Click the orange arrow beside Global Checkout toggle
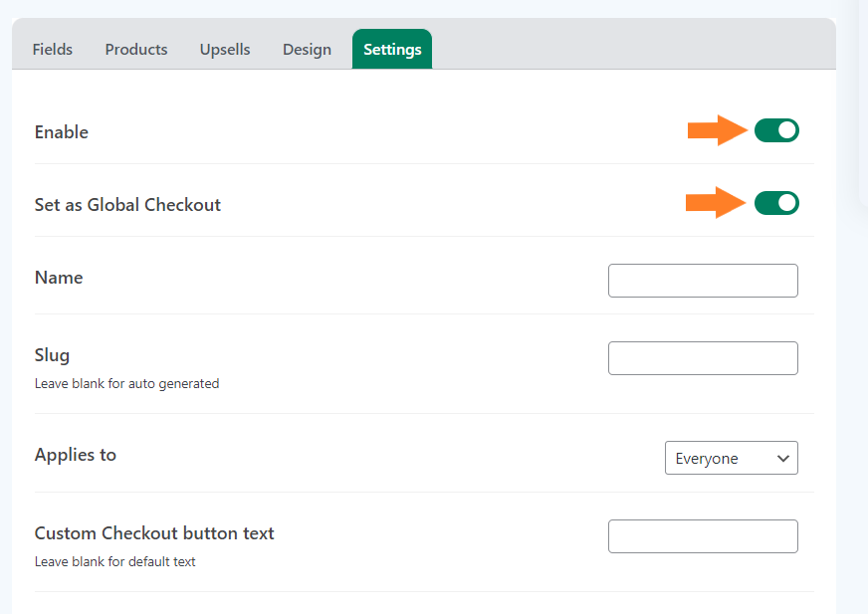 coord(716,203)
